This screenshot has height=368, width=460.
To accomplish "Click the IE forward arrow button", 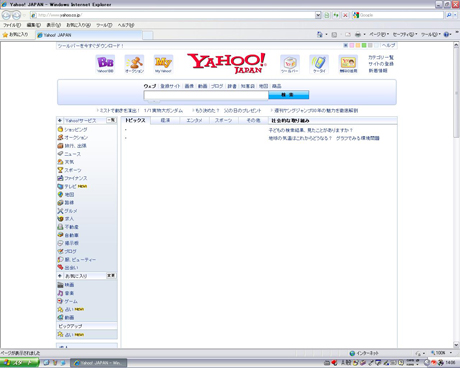I will click(x=16, y=15).
